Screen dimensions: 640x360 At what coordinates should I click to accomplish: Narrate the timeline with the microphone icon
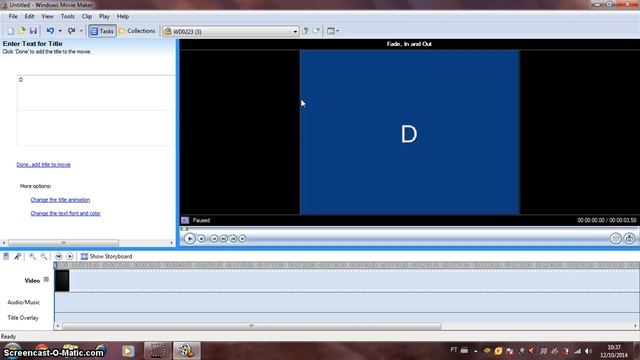click(17, 256)
